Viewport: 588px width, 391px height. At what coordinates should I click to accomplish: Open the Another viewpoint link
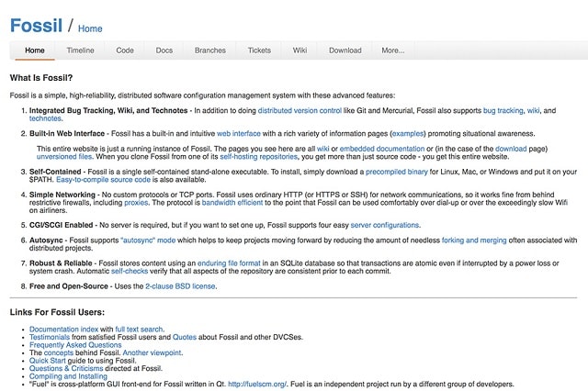point(152,352)
